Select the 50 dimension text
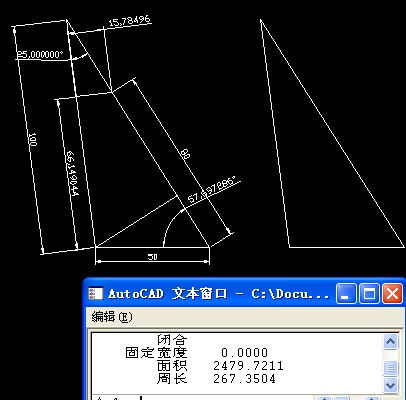 coord(153,257)
